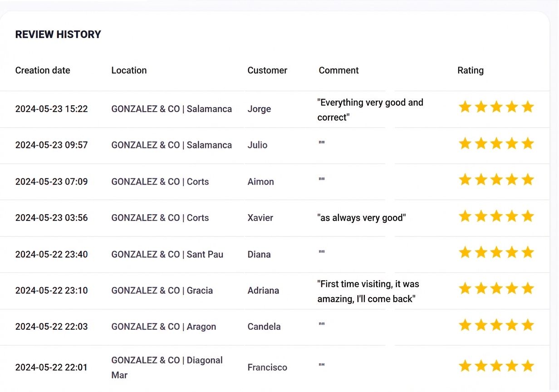Click the star rating in Jorge's review row

pos(496,108)
